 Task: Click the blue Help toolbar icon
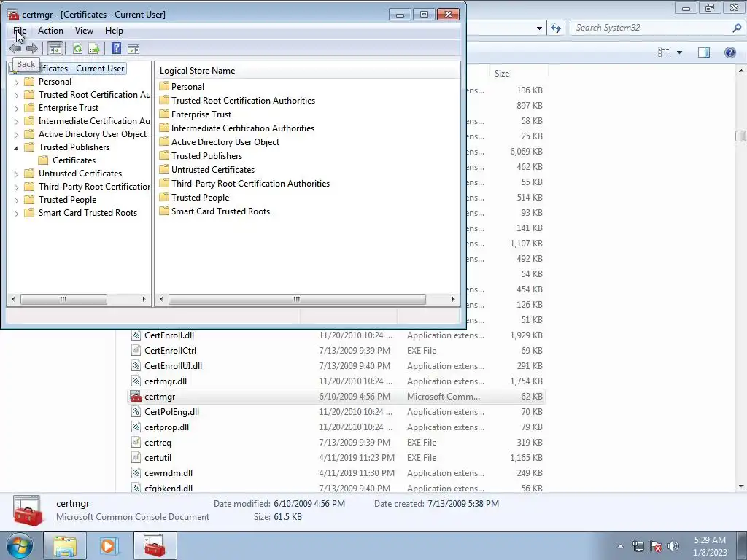click(x=116, y=49)
